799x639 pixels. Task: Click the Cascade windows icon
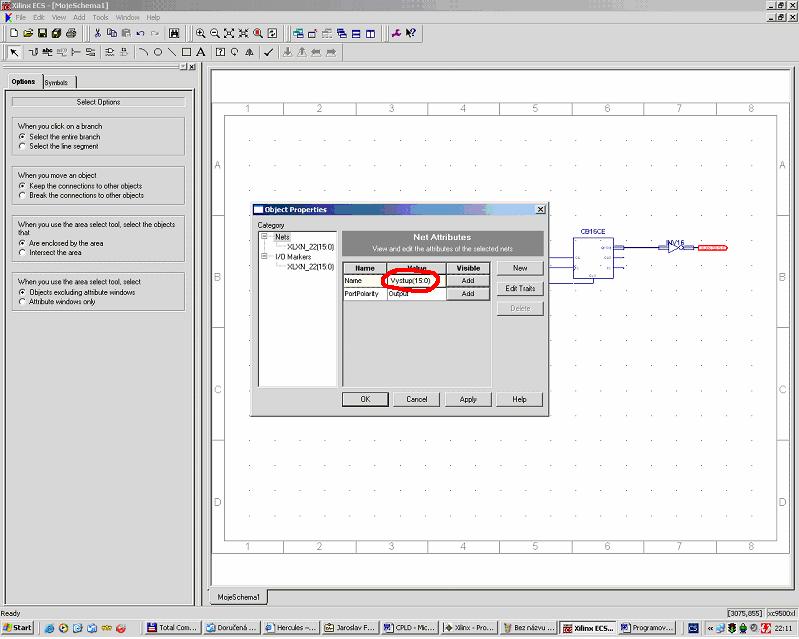342,34
